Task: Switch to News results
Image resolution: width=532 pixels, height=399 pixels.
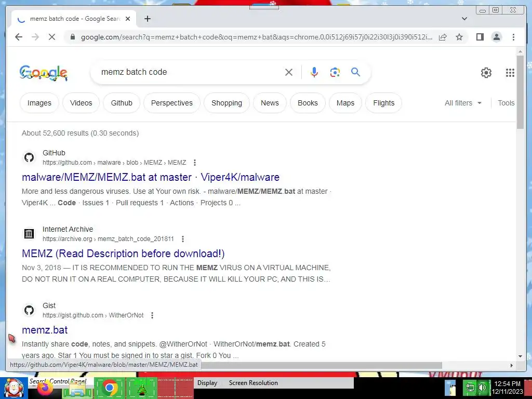Action: click(270, 103)
